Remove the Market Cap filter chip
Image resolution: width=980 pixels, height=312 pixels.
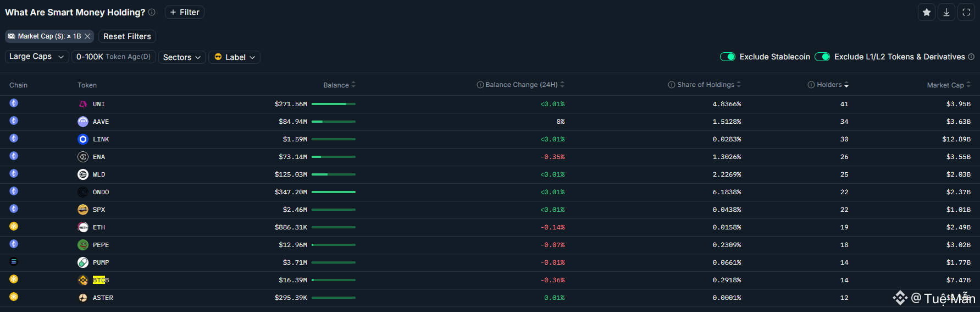pos(87,36)
